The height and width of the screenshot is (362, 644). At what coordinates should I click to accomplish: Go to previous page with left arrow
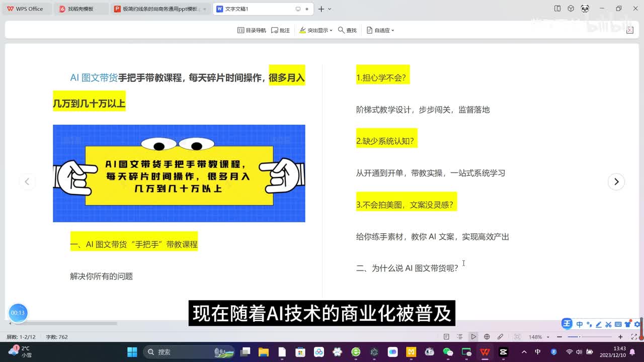(x=27, y=182)
